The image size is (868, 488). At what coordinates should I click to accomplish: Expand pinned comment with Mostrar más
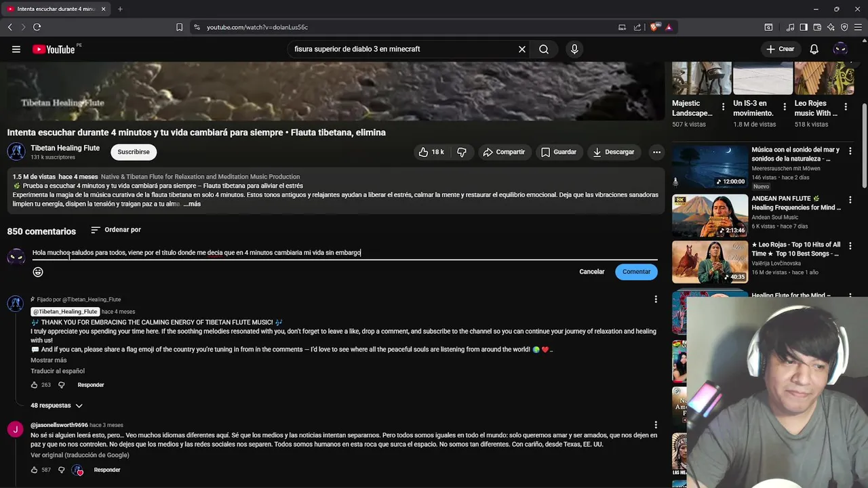pyautogui.click(x=49, y=360)
